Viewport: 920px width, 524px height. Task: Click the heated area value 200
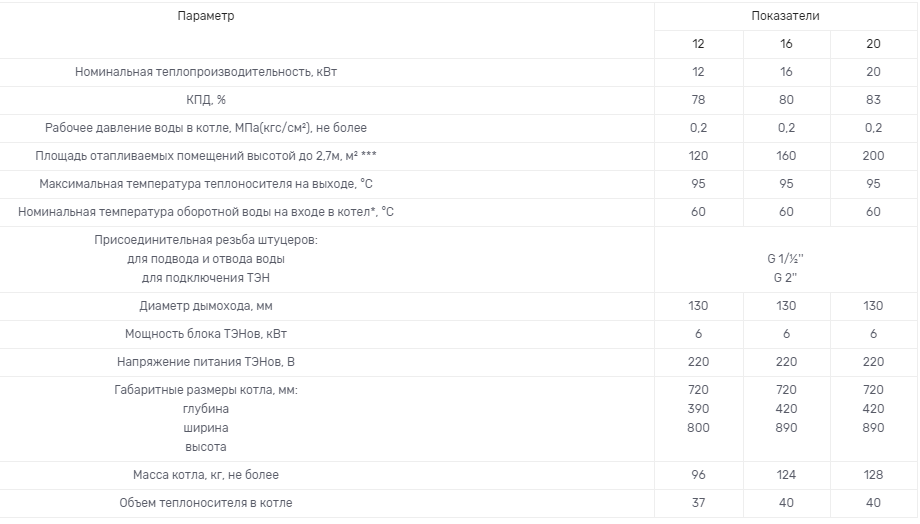(873, 156)
